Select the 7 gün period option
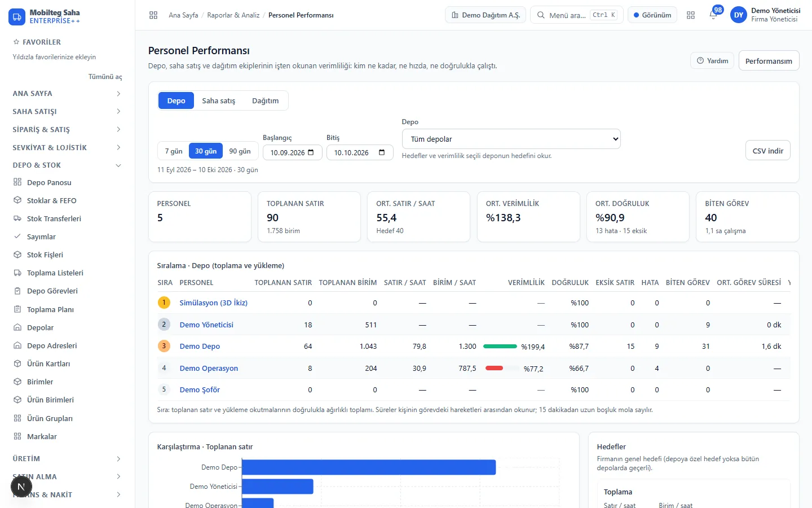This screenshot has width=812, height=508. coord(174,151)
